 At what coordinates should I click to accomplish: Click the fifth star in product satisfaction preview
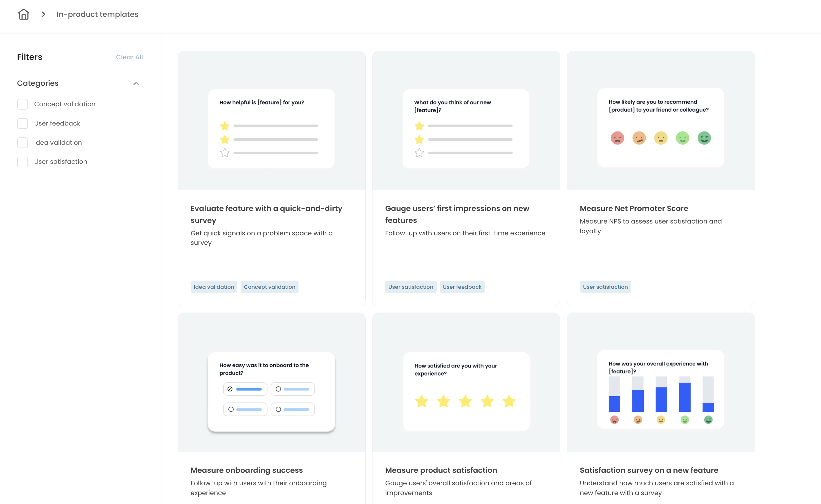pos(509,401)
